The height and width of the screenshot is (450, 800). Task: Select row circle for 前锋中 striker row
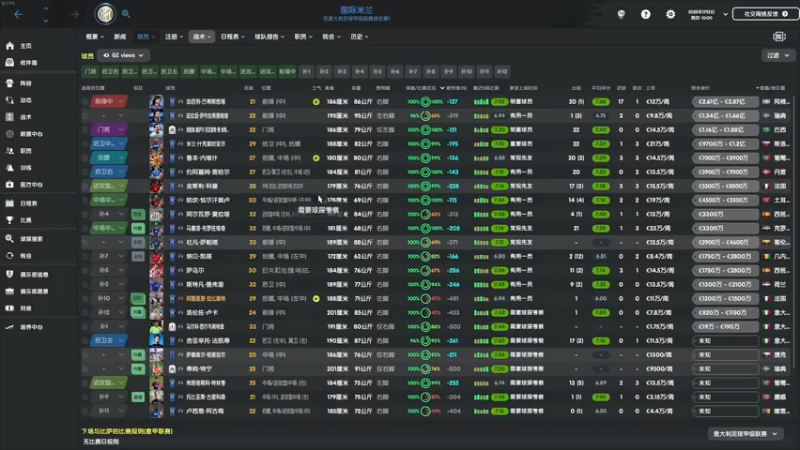pyautogui.click(x=85, y=102)
